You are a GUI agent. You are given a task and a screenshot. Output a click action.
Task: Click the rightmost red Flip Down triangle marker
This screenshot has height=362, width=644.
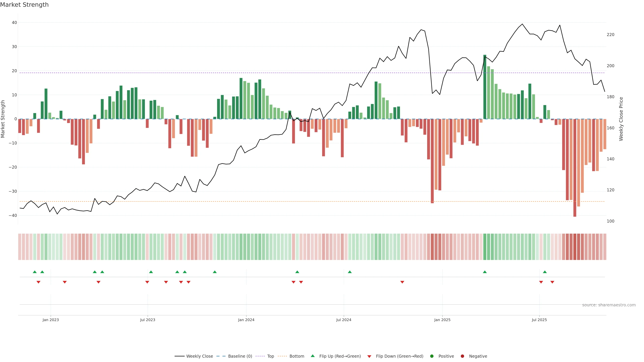[552, 282]
